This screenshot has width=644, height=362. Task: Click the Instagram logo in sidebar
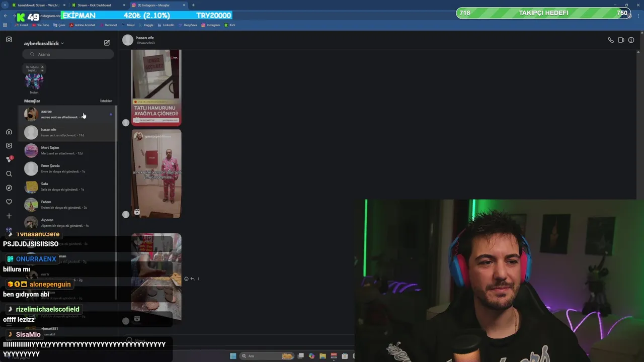tap(9, 39)
